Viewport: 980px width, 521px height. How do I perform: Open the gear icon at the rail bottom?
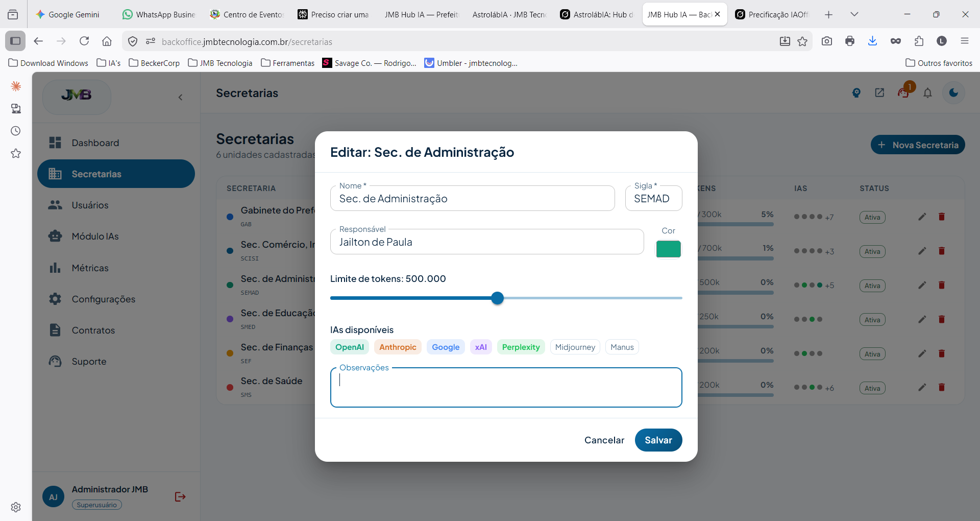[x=16, y=507]
